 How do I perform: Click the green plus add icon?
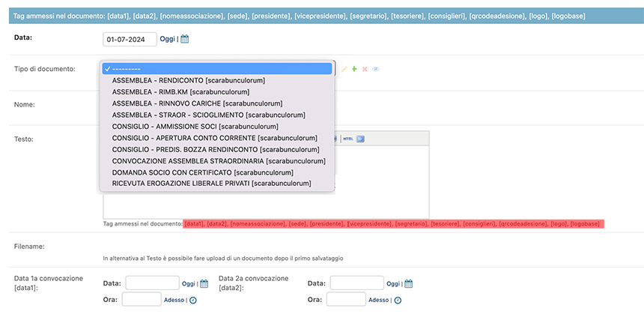point(354,69)
